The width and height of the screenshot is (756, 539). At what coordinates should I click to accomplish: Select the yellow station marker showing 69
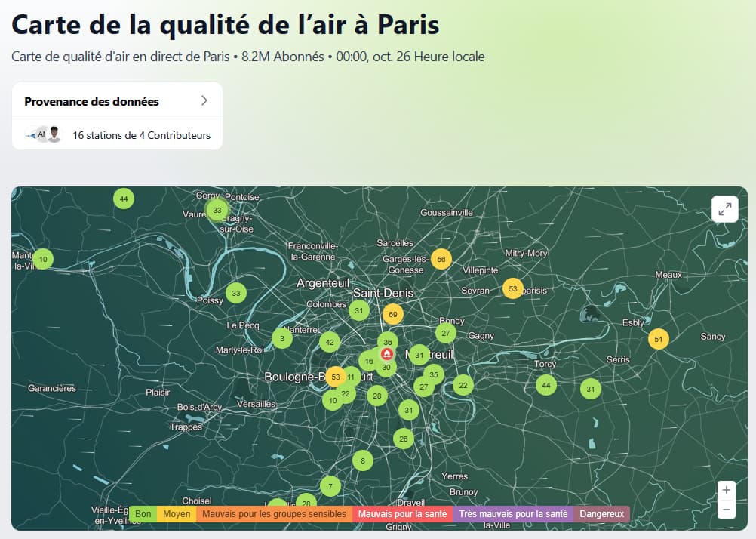pyautogui.click(x=392, y=313)
